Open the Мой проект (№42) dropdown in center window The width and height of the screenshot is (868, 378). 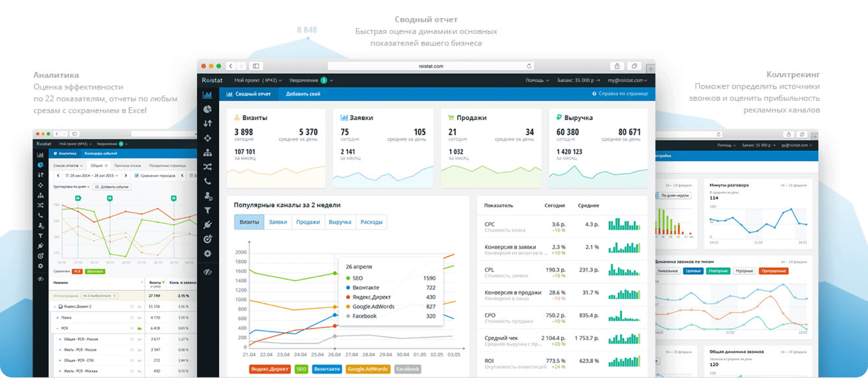click(258, 80)
